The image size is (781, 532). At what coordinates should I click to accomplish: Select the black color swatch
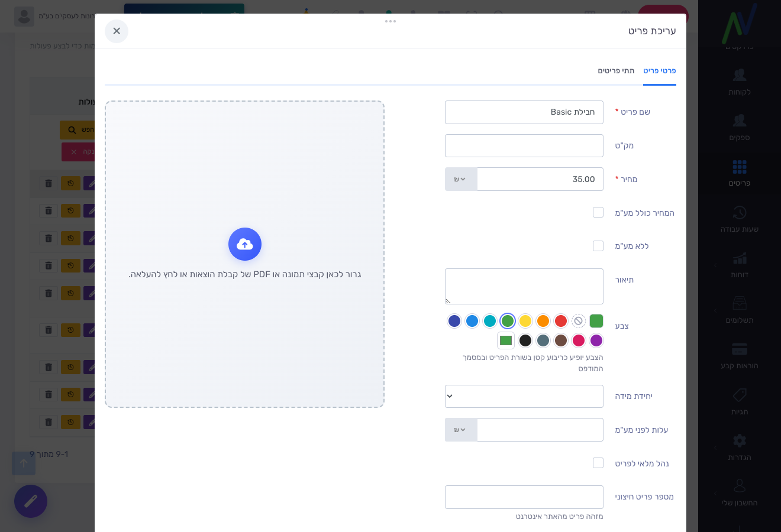(x=525, y=340)
